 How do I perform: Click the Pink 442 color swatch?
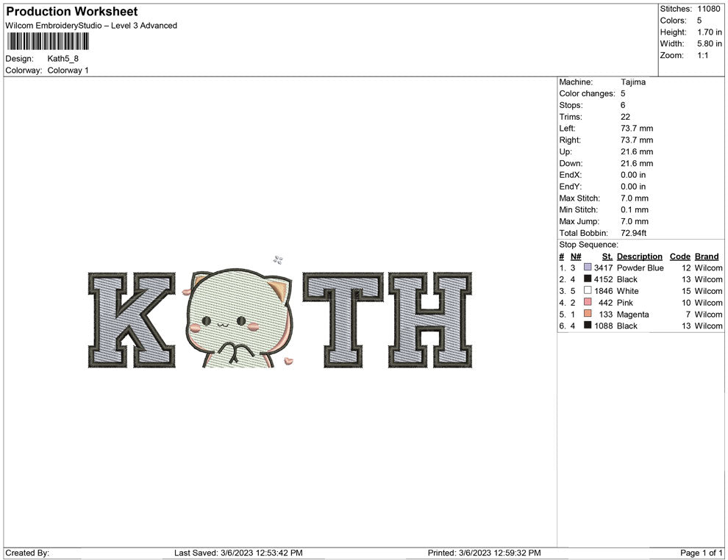click(588, 302)
